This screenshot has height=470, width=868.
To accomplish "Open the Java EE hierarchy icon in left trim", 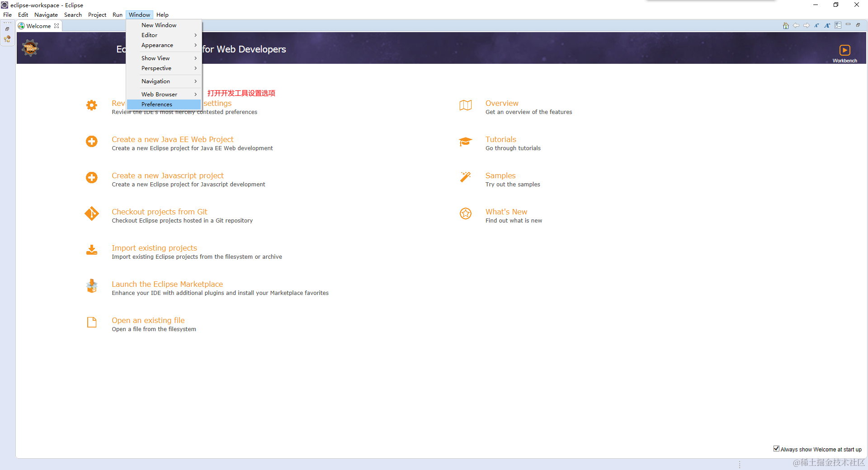I will (x=7, y=39).
